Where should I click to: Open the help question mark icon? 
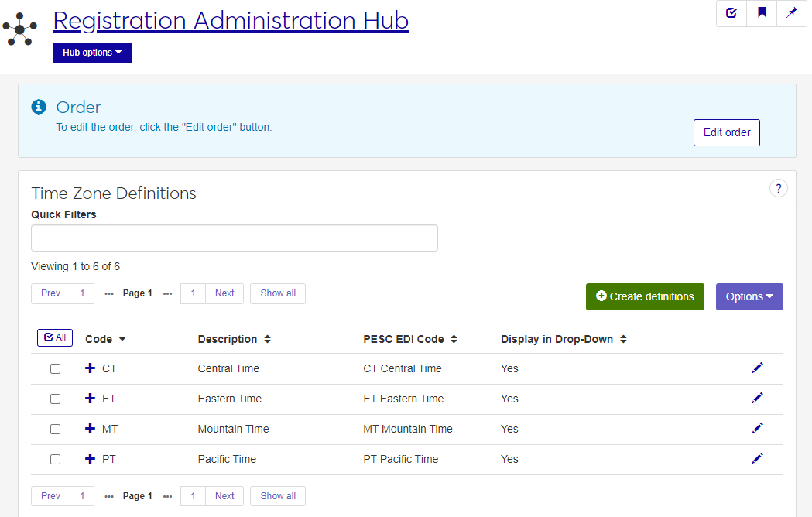(x=778, y=188)
